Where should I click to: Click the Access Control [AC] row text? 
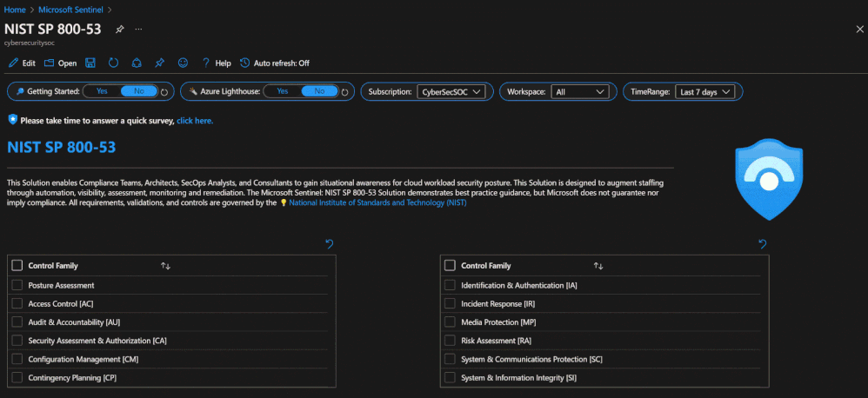coord(61,303)
